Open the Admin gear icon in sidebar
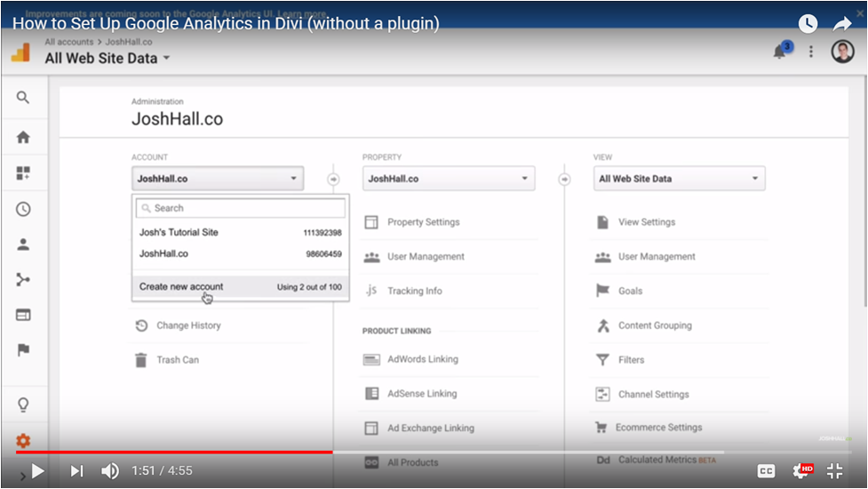The width and height of the screenshot is (868, 489). coord(23,440)
